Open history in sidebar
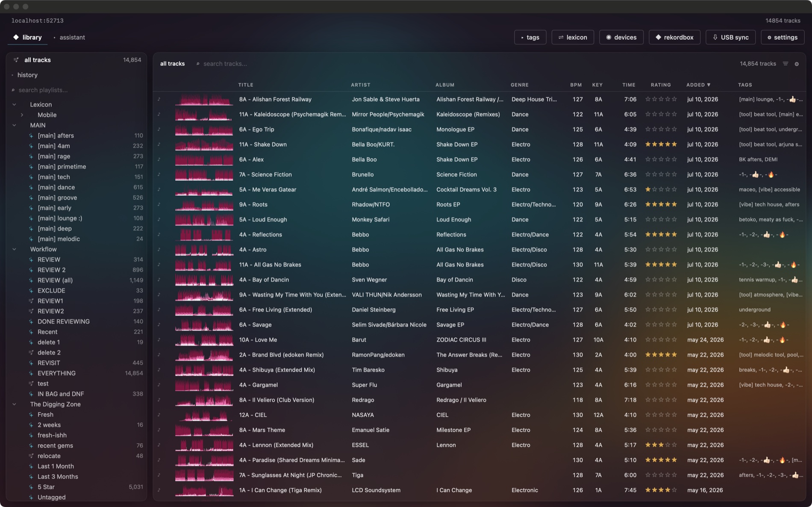 [27, 75]
